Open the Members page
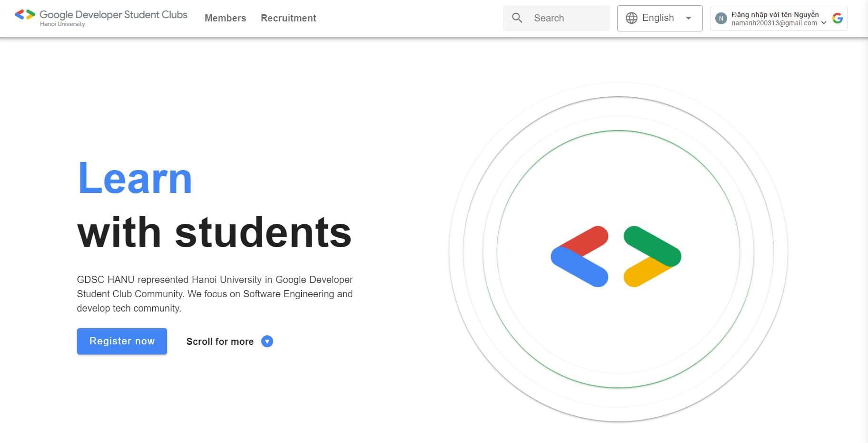868x443 pixels. tap(225, 18)
